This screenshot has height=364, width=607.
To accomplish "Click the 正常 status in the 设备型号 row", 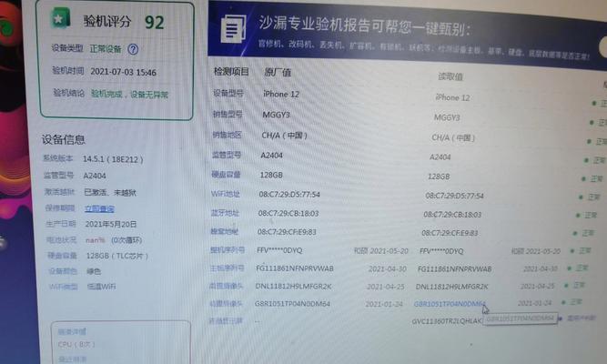I will [602, 103].
